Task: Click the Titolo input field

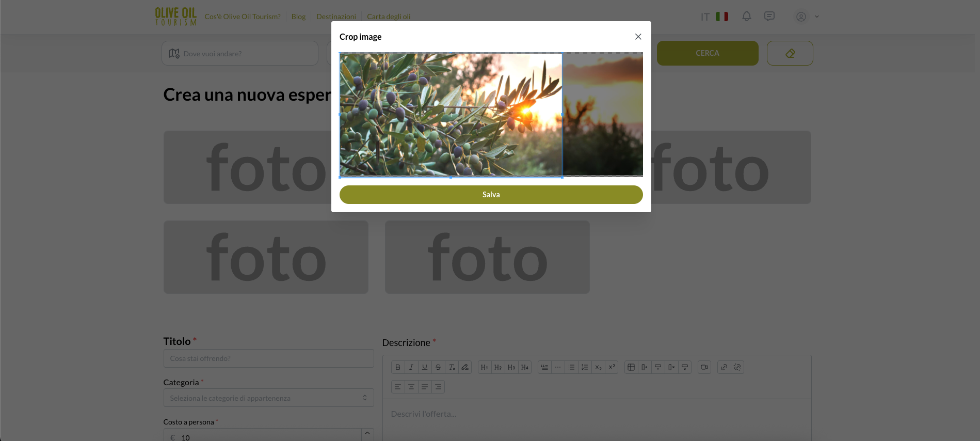Action: (x=268, y=358)
